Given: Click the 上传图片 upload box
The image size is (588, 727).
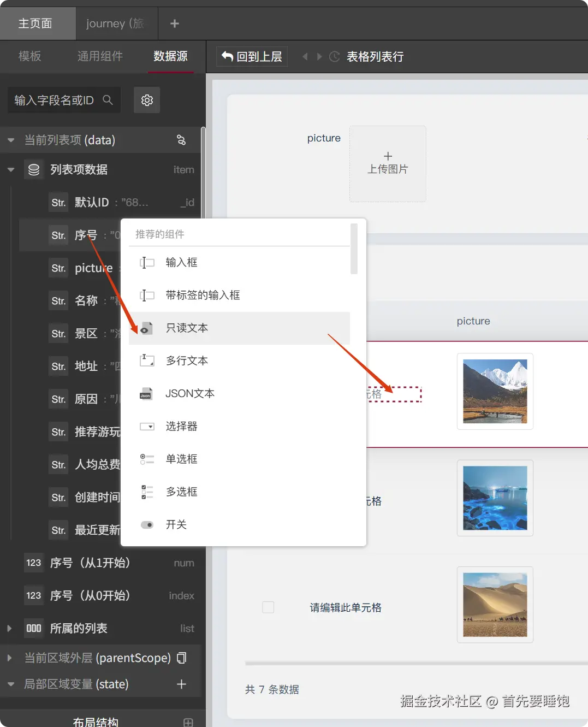Looking at the screenshot, I should click(388, 164).
